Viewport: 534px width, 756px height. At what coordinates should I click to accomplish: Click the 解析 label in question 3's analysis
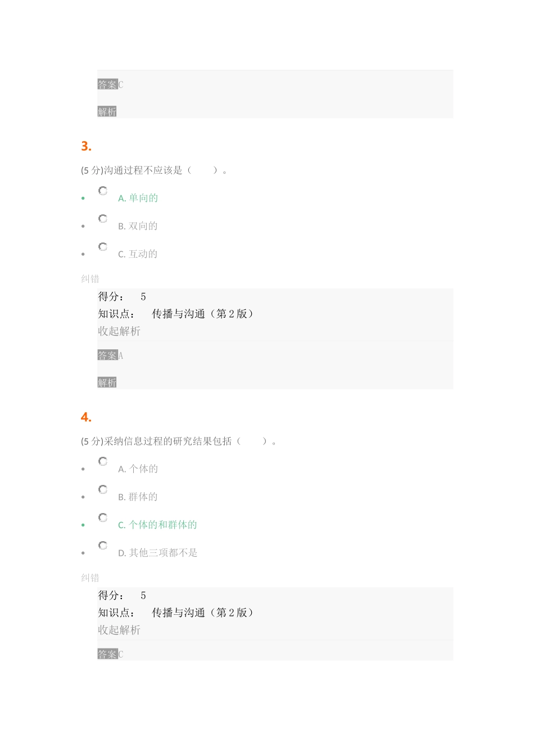click(x=107, y=382)
